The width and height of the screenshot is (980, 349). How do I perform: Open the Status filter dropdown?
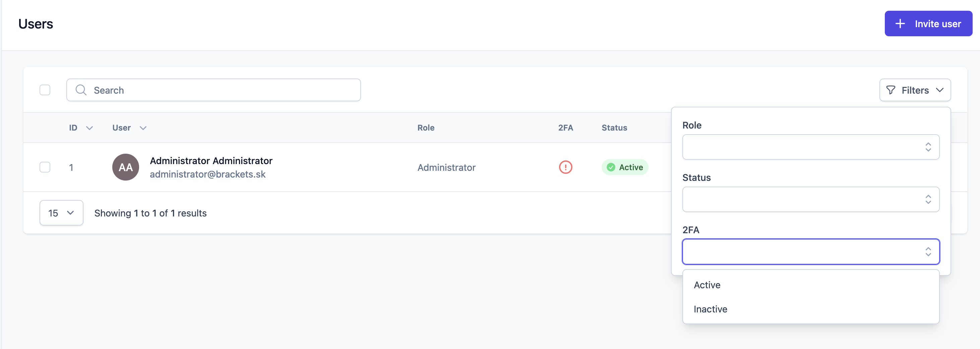pyautogui.click(x=811, y=199)
